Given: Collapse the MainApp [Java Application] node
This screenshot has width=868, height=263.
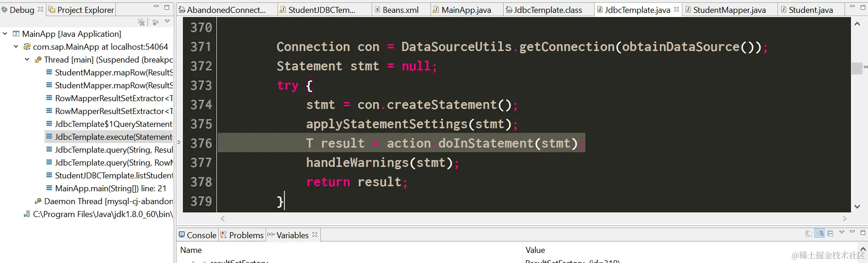Looking at the screenshot, I should 5,34.
